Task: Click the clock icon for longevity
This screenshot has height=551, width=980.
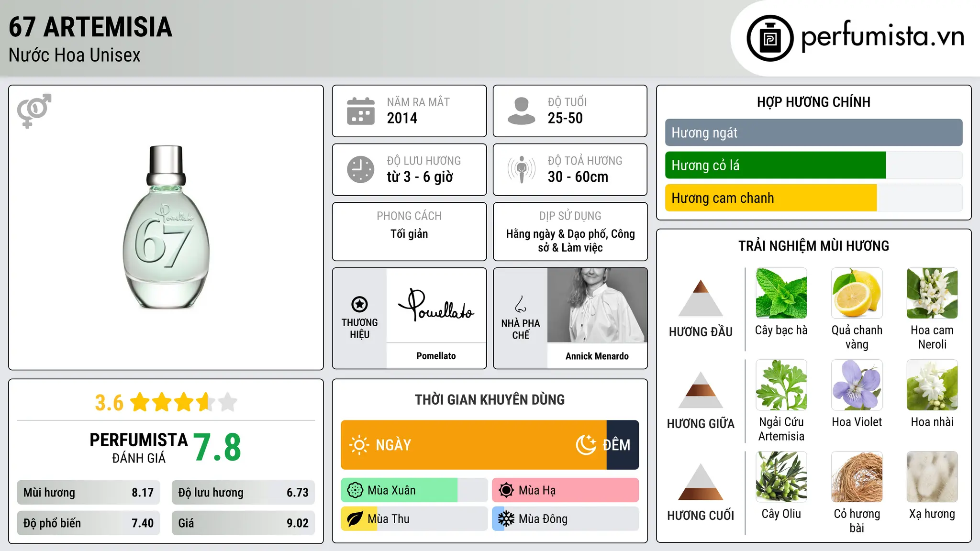Action: pyautogui.click(x=361, y=169)
